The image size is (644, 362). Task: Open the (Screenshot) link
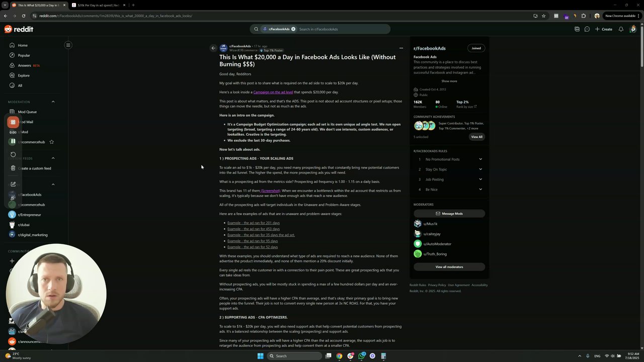(x=270, y=191)
